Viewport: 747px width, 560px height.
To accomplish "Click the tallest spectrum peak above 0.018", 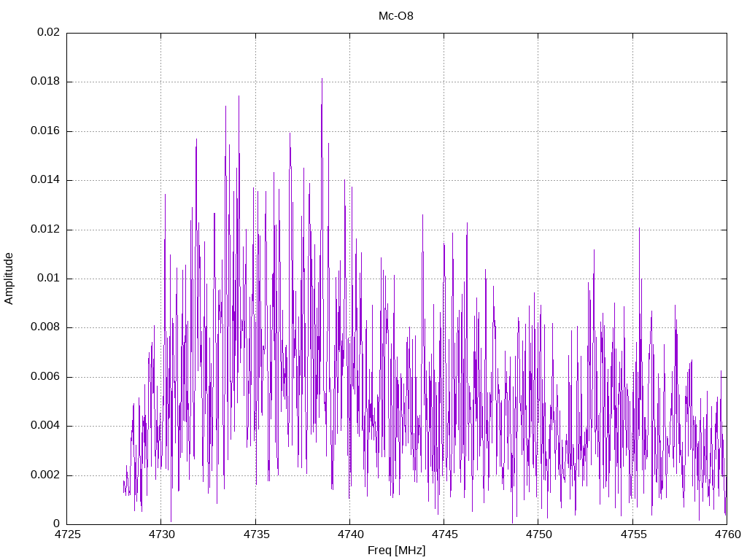I will click(x=322, y=80).
